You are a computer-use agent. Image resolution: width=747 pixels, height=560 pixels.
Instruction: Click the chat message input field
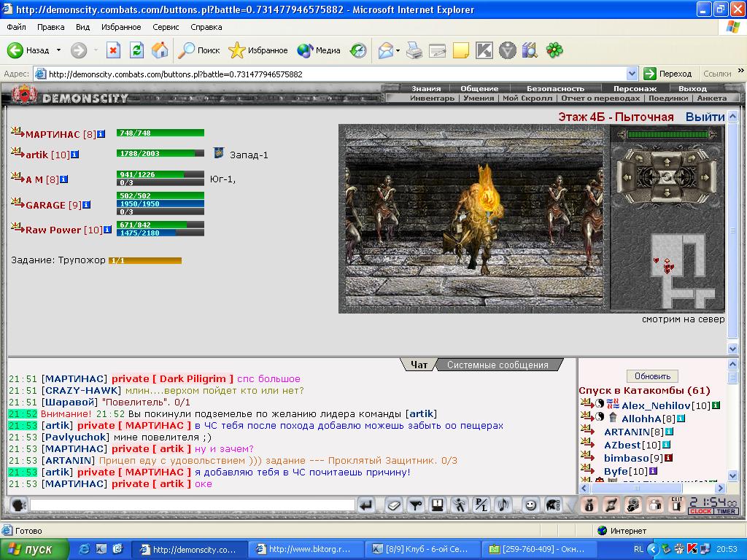pyautogui.click(x=193, y=505)
